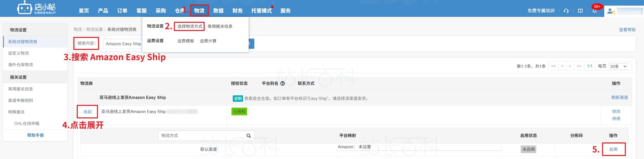Click 修改 for Amazon Easy Ship
The width and height of the screenshot is (644, 159).
pyautogui.click(x=616, y=111)
